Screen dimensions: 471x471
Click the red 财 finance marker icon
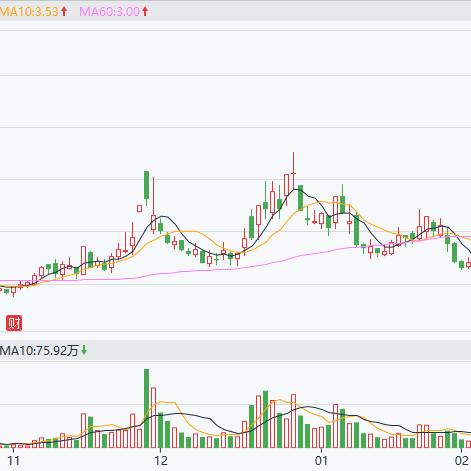tap(14, 323)
